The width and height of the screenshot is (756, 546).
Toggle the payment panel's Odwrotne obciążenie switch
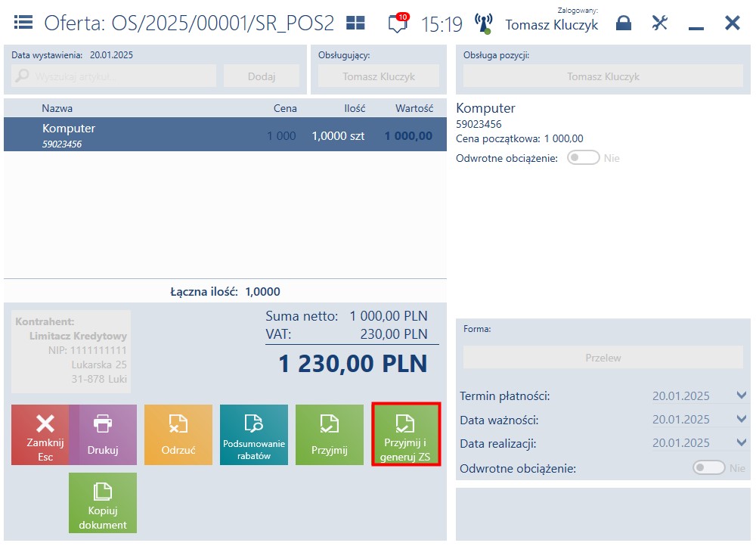click(709, 467)
